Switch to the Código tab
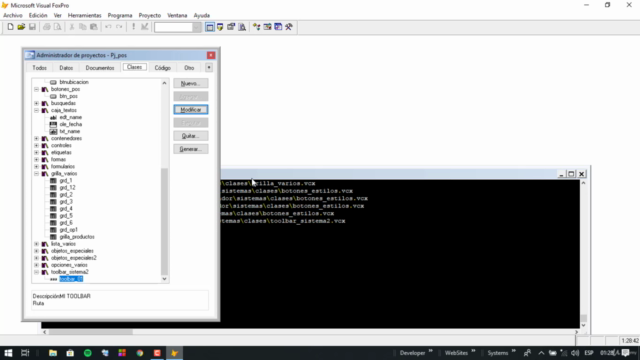 click(162, 68)
